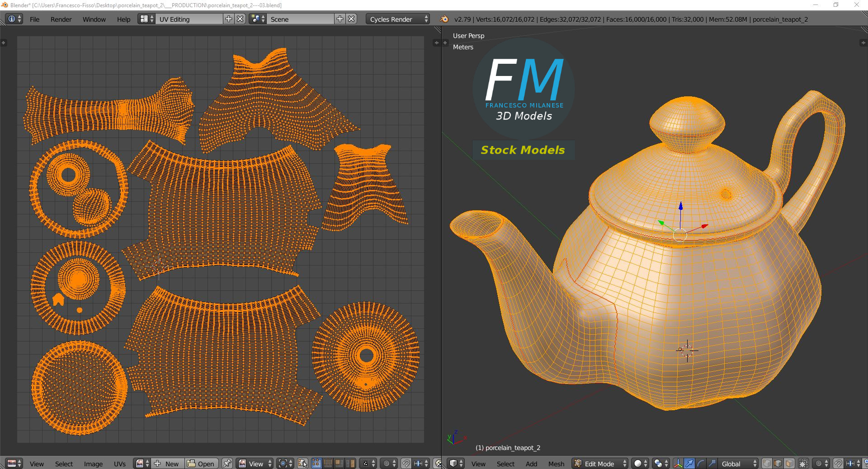Viewport: 868px width, 469px height.
Task: Select UV face selection mode
Action: pos(339,464)
